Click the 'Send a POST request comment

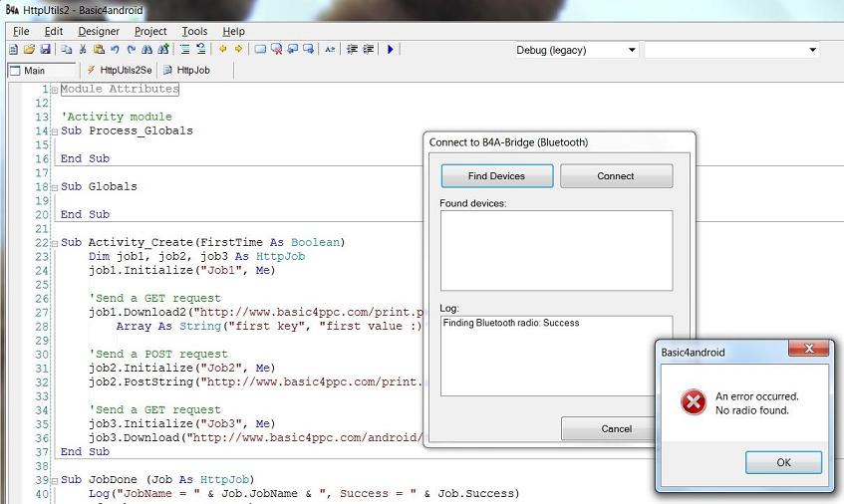(x=158, y=354)
